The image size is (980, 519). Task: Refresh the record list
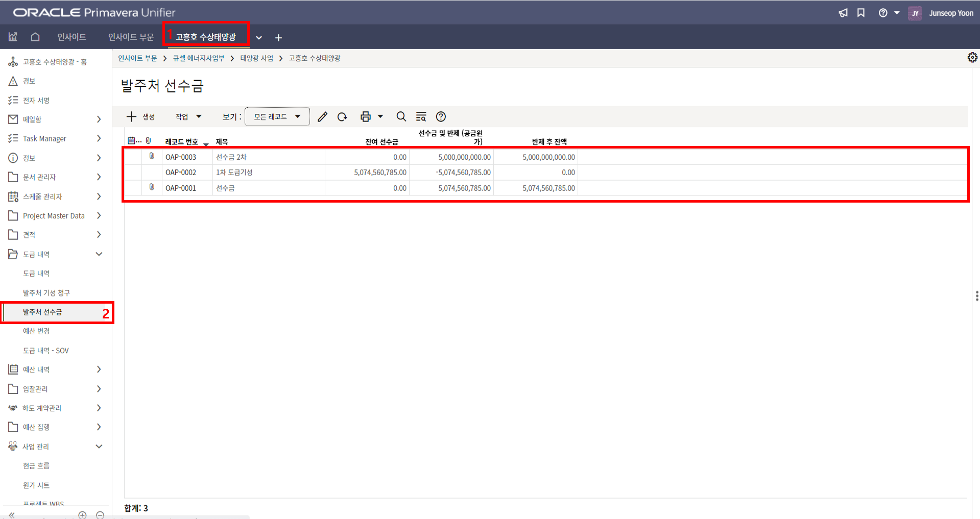point(342,117)
